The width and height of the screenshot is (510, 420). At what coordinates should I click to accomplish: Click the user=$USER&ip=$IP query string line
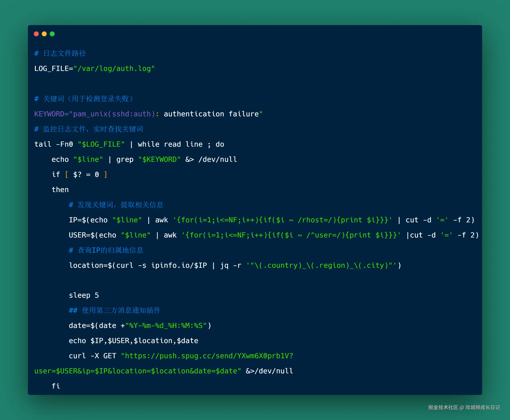click(x=137, y=371)
